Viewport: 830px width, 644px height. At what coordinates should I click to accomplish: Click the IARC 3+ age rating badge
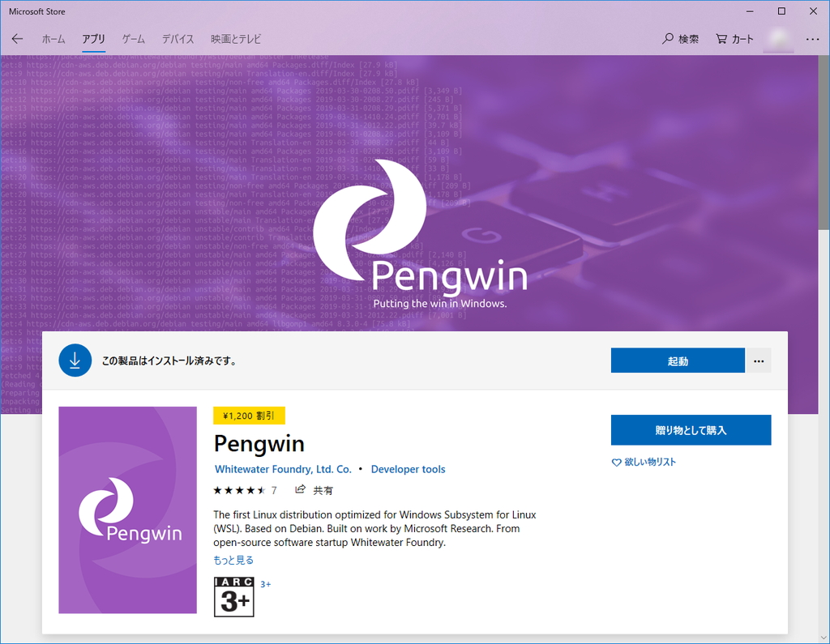click(233, 597)
